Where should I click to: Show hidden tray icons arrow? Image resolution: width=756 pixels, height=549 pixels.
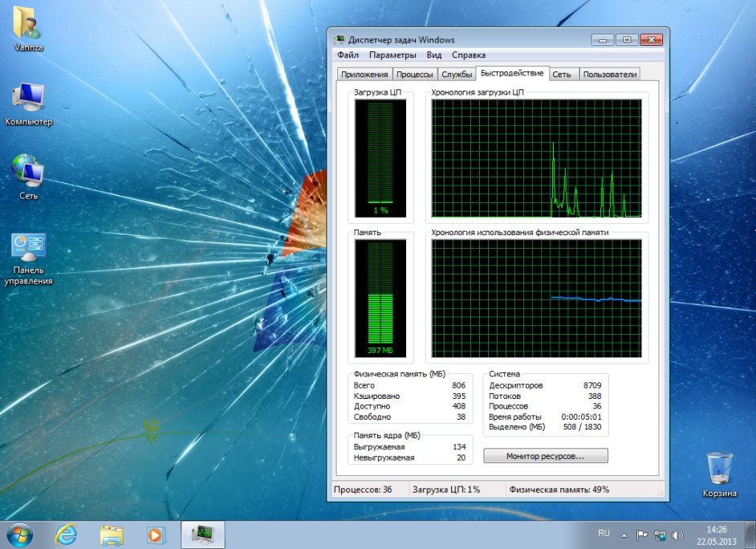tap(624, 535)
